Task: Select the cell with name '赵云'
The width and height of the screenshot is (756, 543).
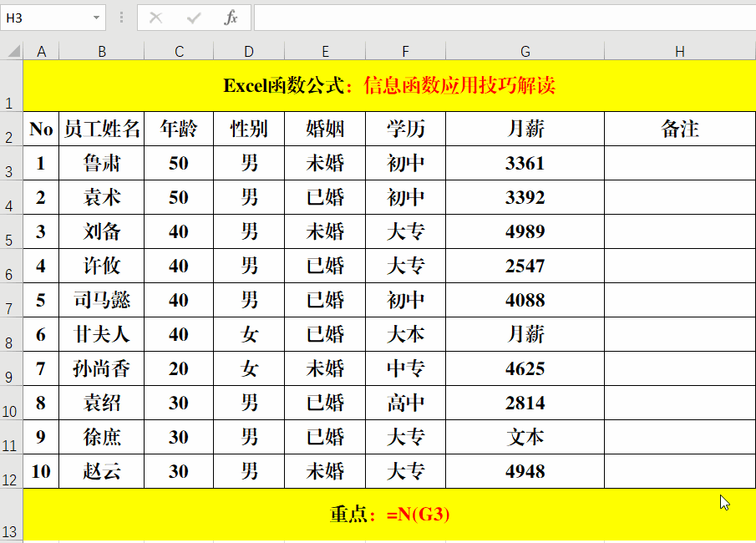Action: pos(102,471)
